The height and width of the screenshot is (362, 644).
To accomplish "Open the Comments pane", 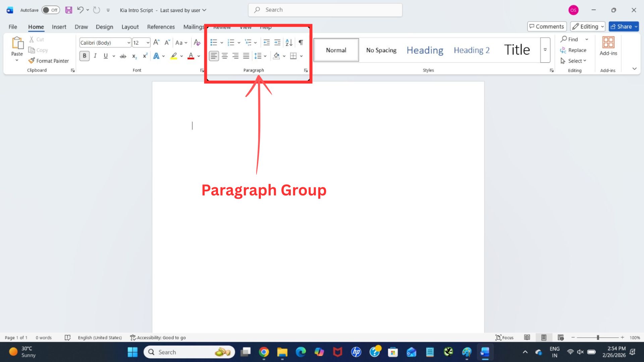I will pyautogui.click(x=547, y=26).
